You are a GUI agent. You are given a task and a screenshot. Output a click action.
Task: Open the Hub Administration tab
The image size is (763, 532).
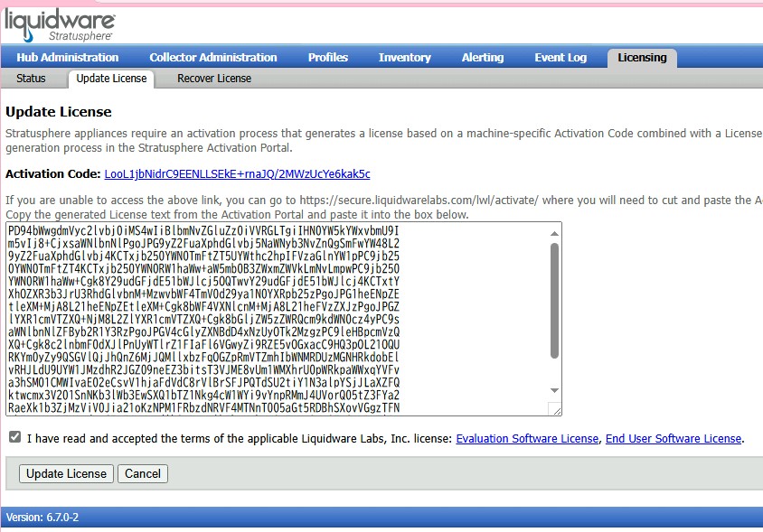[x=68, y=58]
